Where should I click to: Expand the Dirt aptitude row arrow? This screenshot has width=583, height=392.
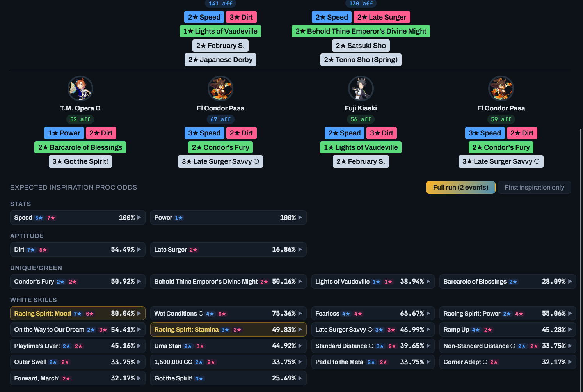click(x=139, y=250)
